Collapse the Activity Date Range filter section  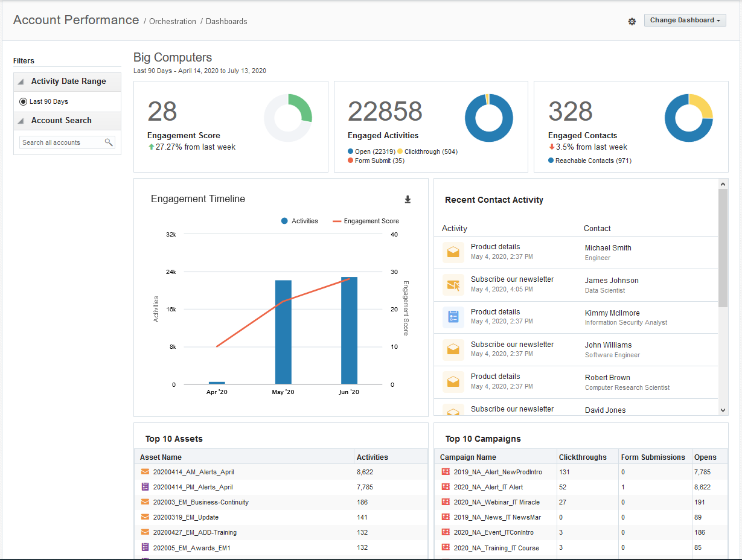coord(21,81)
